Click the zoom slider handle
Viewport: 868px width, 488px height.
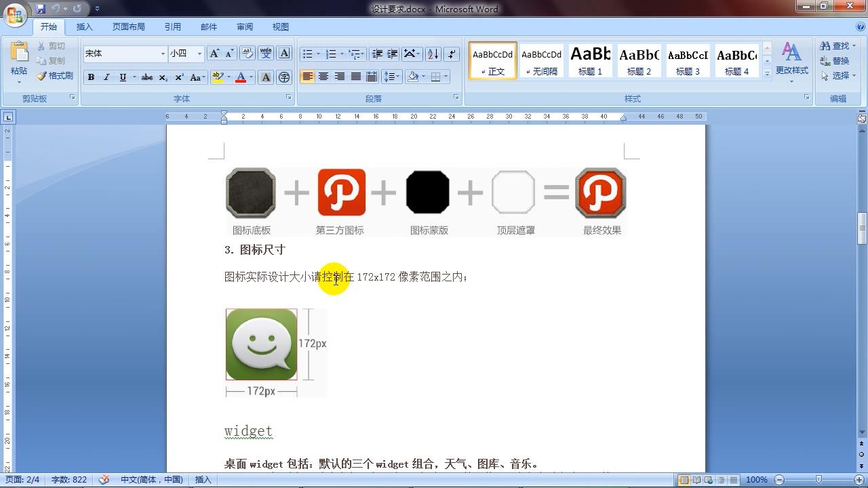click(819, 480)
